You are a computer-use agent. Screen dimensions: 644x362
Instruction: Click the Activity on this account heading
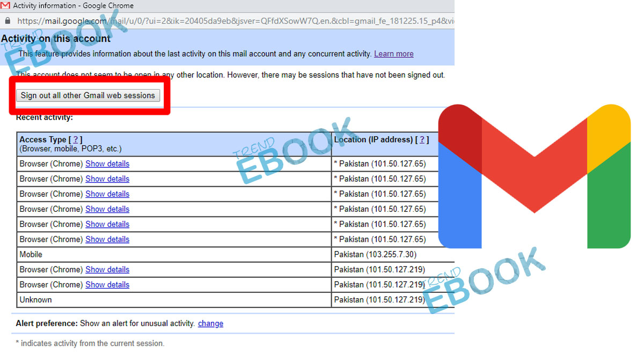coord(56,39)
